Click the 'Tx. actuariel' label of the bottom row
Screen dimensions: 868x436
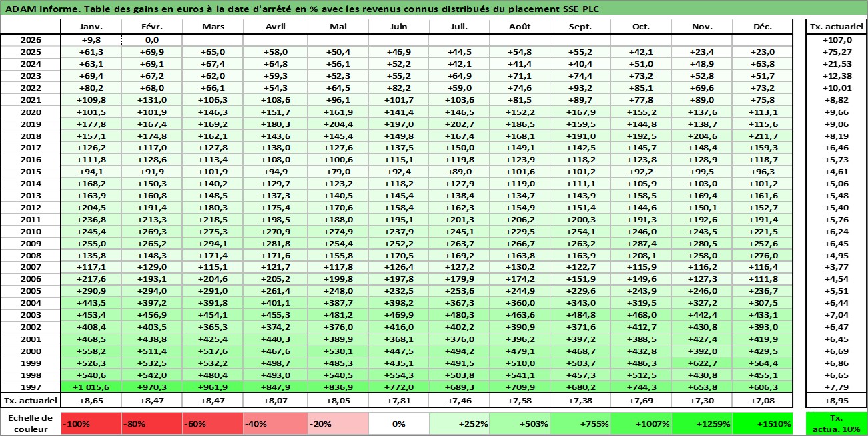point(30,400)
